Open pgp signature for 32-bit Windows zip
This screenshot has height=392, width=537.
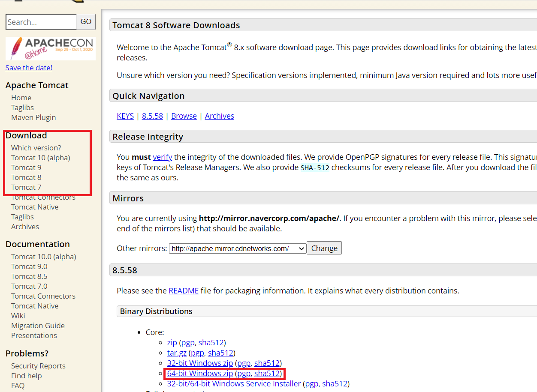[x=244, y=363]
